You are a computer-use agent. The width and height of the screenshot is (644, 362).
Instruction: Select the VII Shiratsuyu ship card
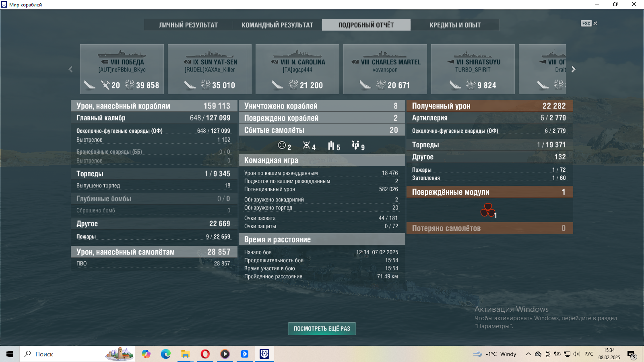coord(473,69)
